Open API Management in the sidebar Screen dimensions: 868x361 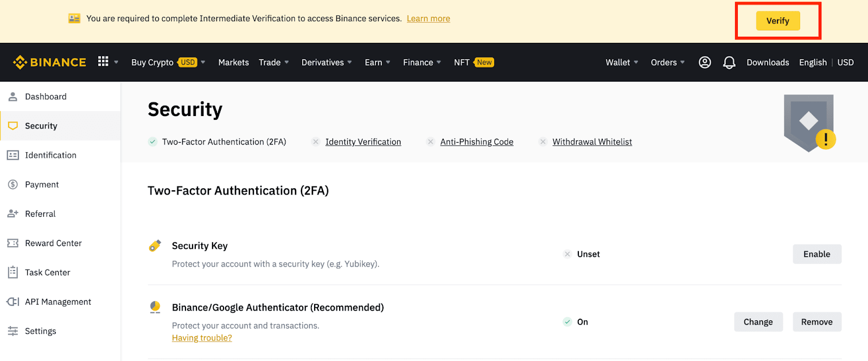(x=60, y=301)
